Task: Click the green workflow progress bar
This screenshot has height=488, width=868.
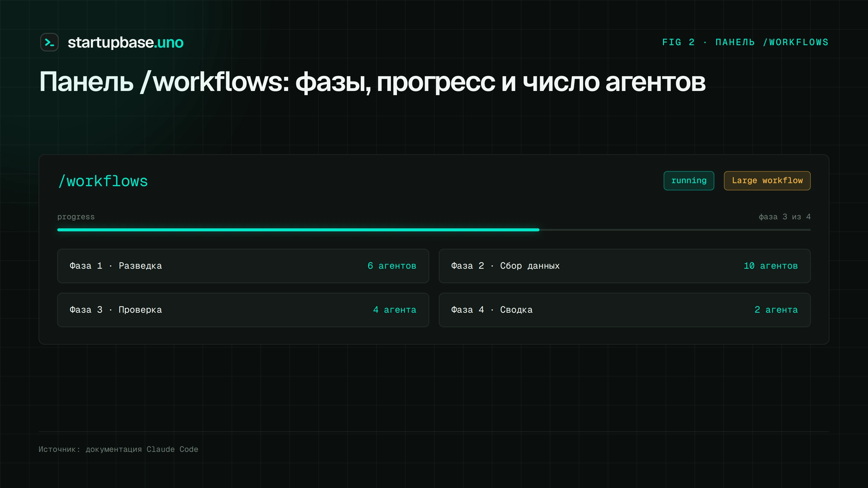Action: 434,230
